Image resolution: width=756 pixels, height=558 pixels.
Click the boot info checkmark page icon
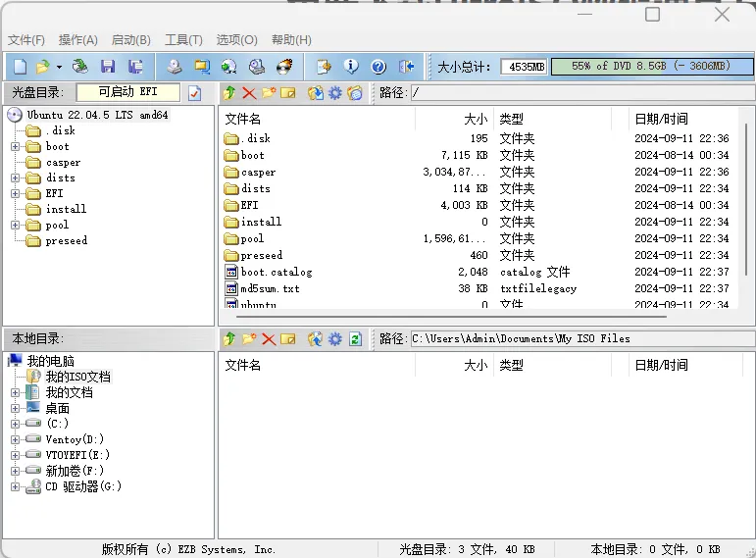pos(195,92)
